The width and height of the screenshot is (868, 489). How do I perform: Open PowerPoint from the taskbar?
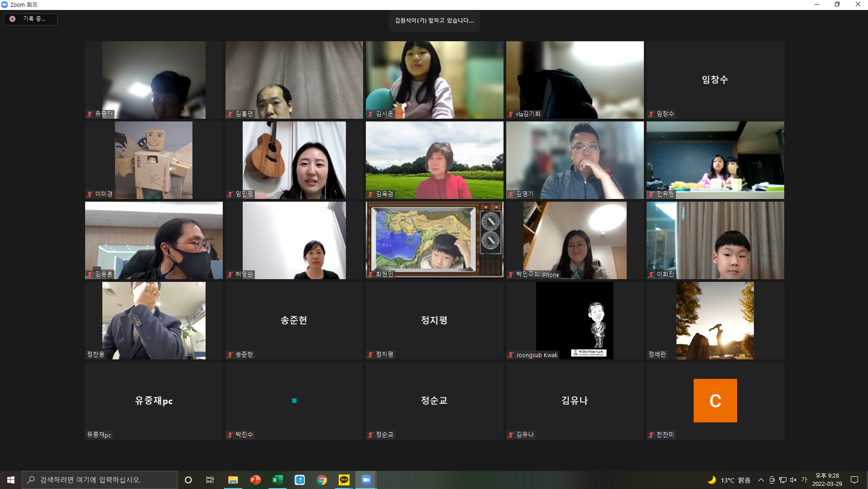click(x=255, y=479)
